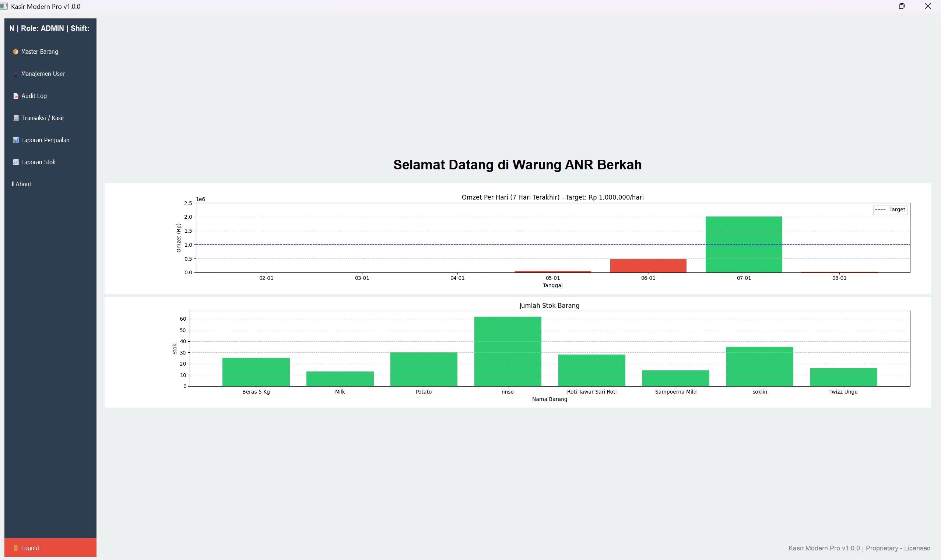Click the app icon in title bar
This screenshot has width=941, height=560.
(x=4, y=6)
